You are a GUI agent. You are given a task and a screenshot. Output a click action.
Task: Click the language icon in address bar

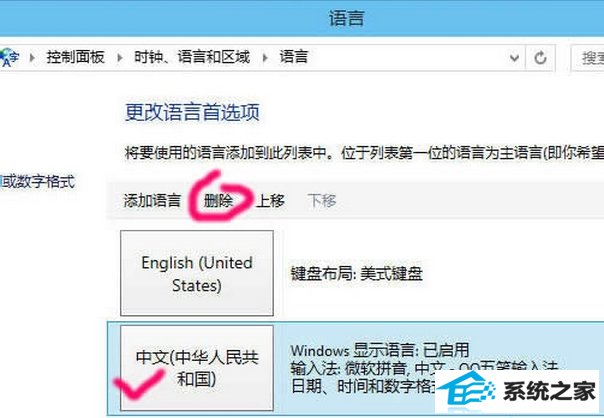click(8, 58)
